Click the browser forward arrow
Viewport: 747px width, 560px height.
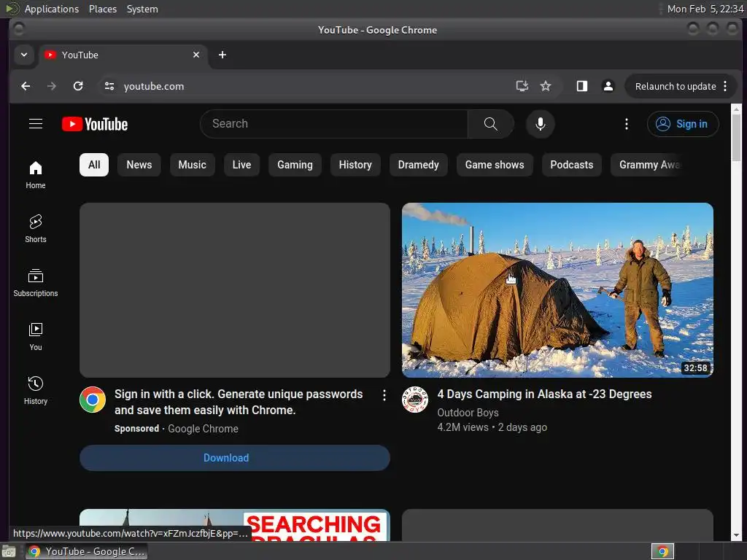(52, 86)
